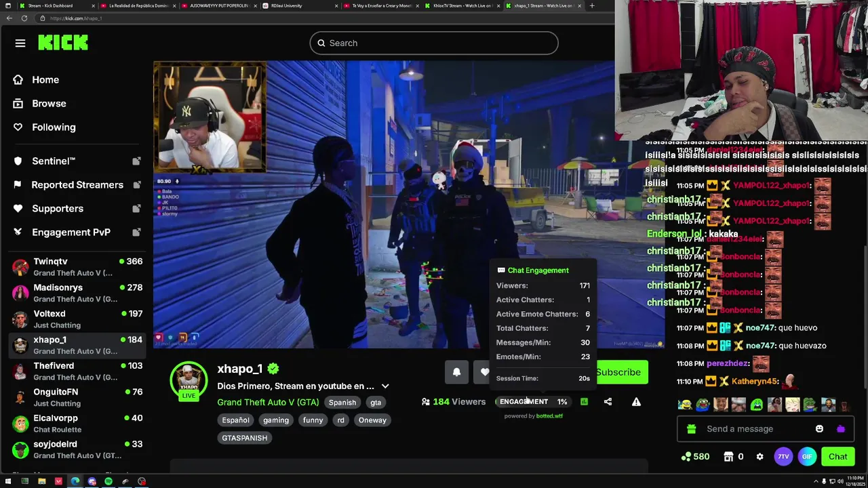The width and height of the screenshot is (868, 488).
Task: Pick the minion emote in quick emotes
Action: [x=685, y=405]
